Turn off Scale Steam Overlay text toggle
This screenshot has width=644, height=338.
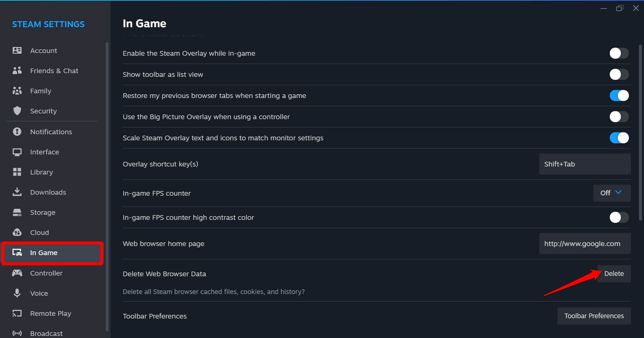click(x=619, y=138)
